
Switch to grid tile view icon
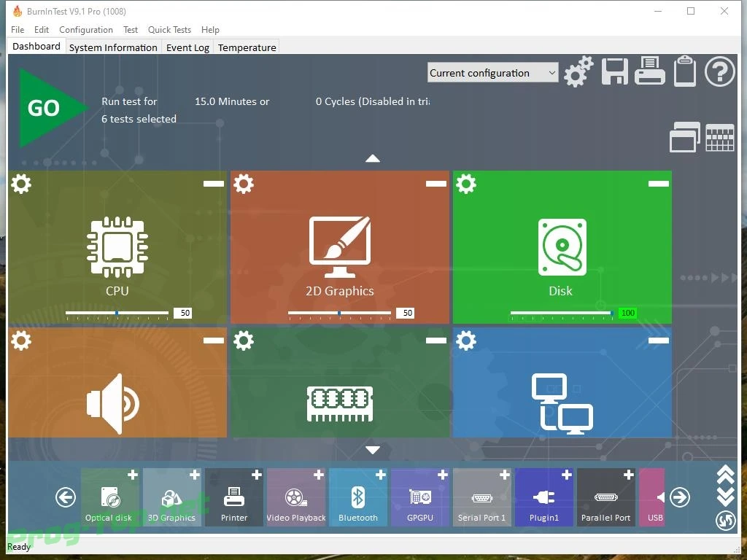720,138
